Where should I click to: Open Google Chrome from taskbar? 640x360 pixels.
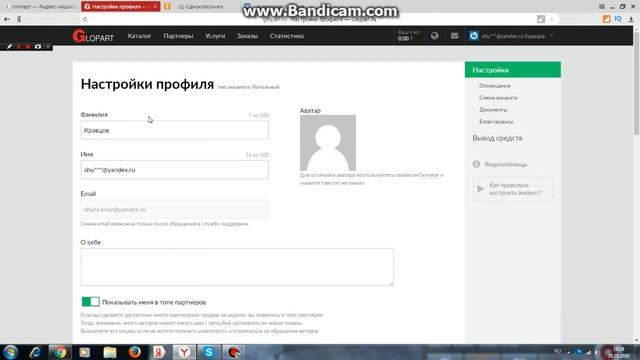[x=60, y=352]
